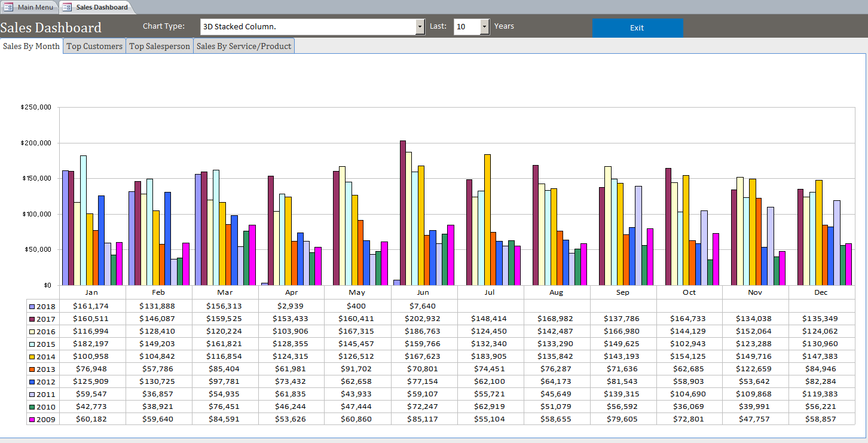
Task: Select the 2014 gold legend marker
Action: point(32,356)
